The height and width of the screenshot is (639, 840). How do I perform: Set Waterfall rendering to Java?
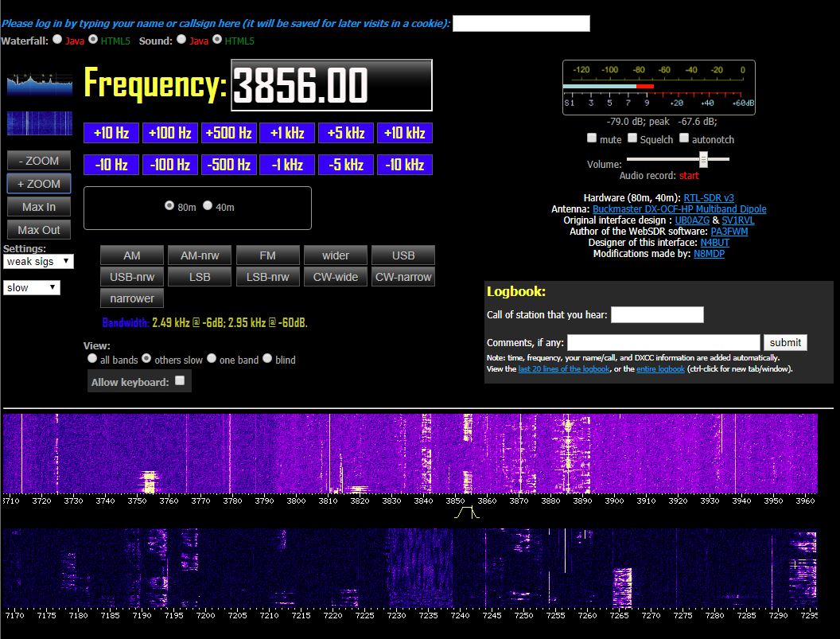(x=56, y=37)
